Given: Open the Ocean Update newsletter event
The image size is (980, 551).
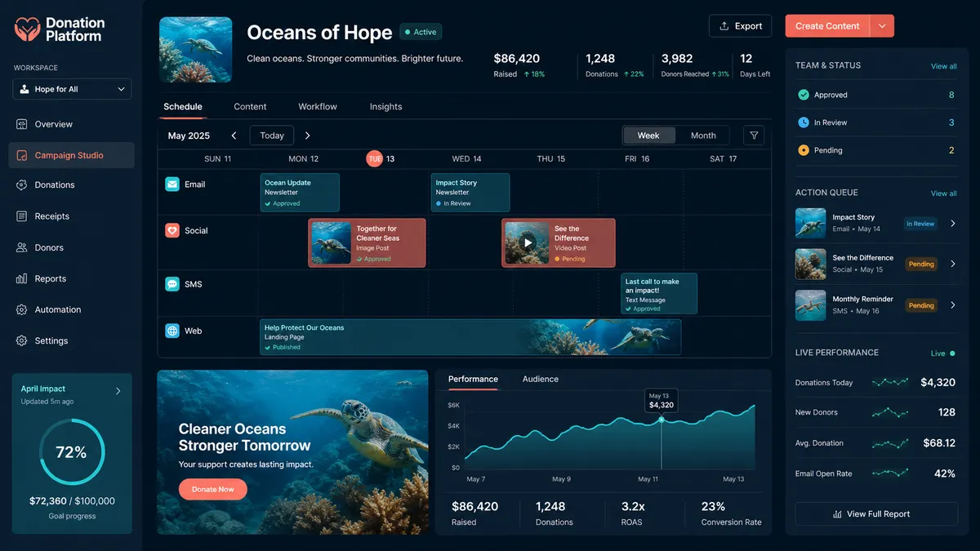Looking at the screenshot, I should coord(300,193).
